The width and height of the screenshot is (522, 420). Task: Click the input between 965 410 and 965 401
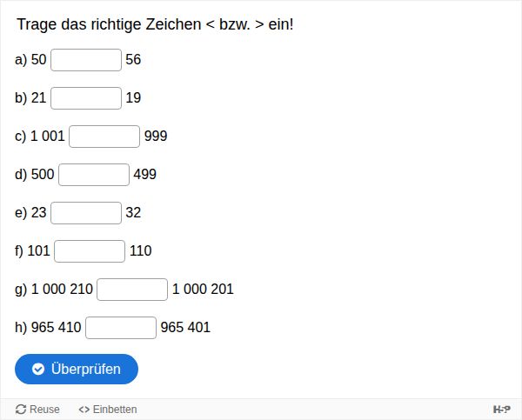pos(121,328)
